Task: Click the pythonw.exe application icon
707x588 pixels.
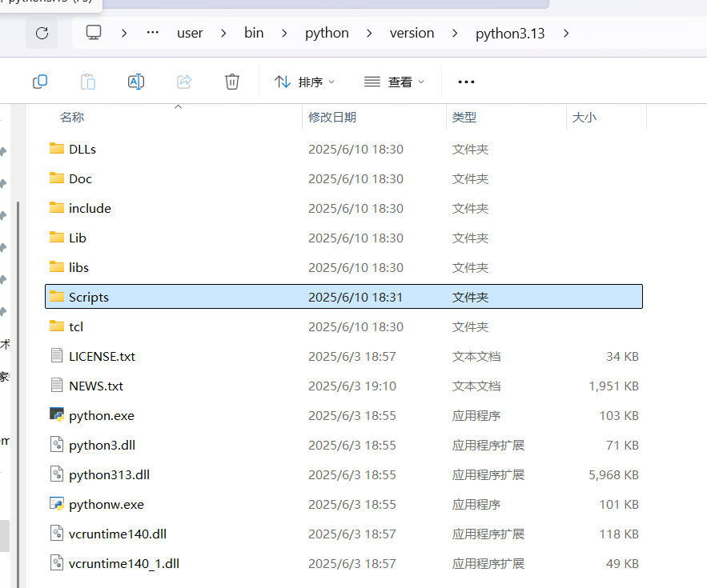Action: click(57, 503)
